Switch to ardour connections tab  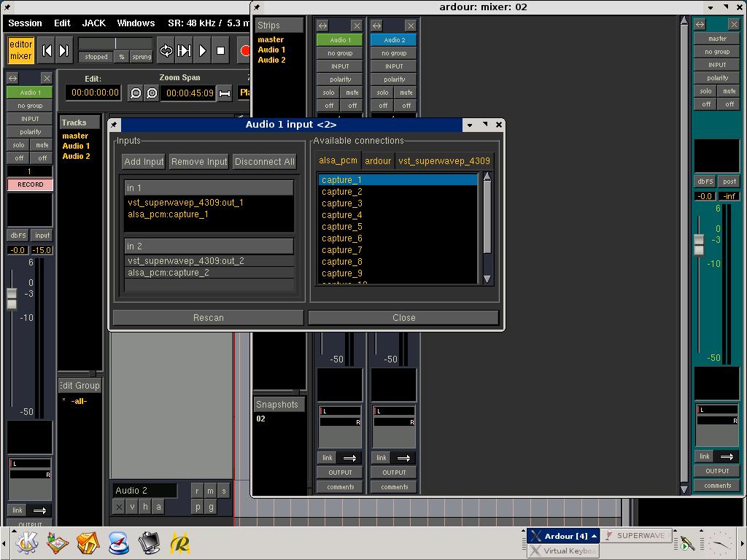click(378, 161)
